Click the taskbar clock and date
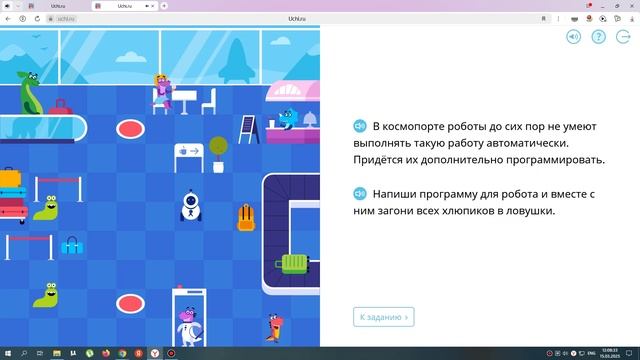The height and width of the screenshot is (360, 640). pyautogui.click(x=609, y=353)
